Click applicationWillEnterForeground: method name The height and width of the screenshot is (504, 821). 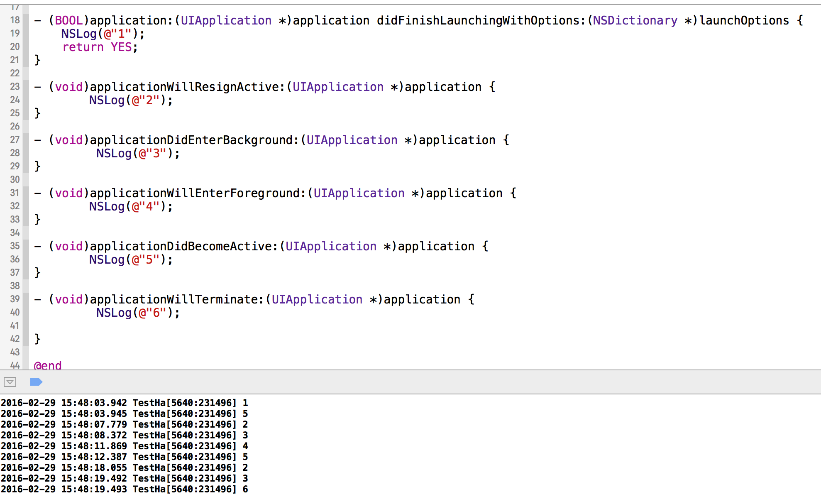(x=198, y=193)
